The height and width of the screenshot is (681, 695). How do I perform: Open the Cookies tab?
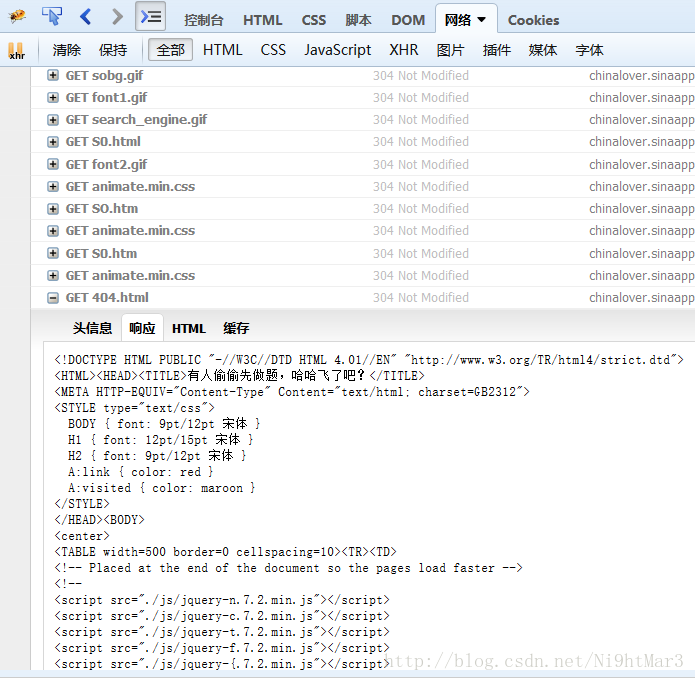[533, 20]
